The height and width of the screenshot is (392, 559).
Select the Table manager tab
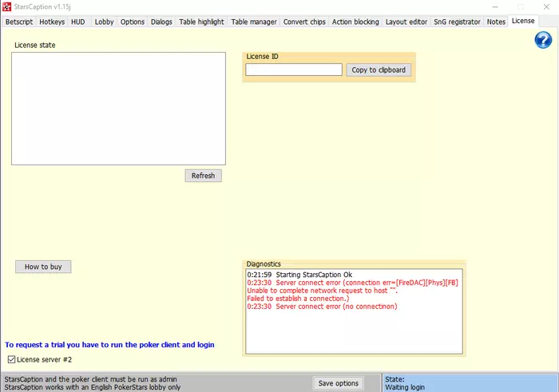(254, 22)
